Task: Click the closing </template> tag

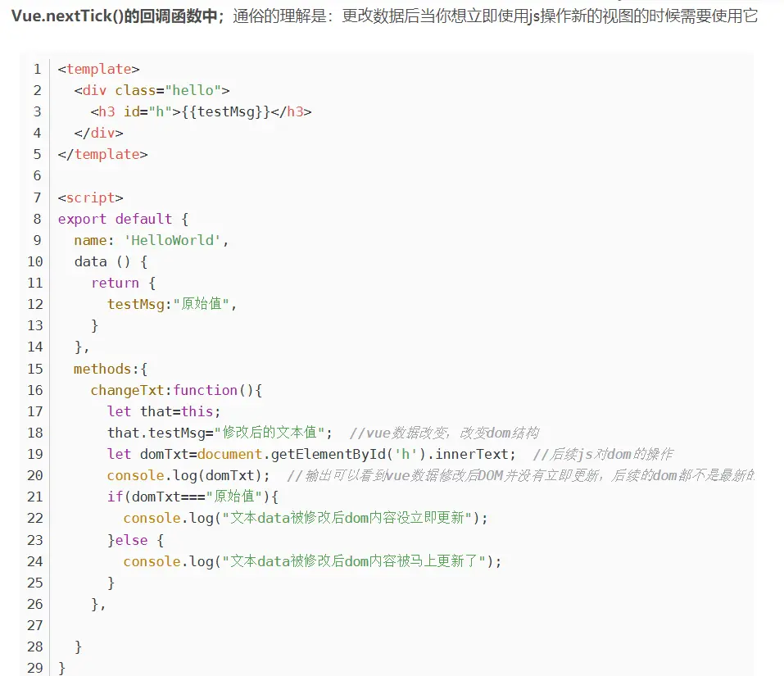Action: [102, 155]
